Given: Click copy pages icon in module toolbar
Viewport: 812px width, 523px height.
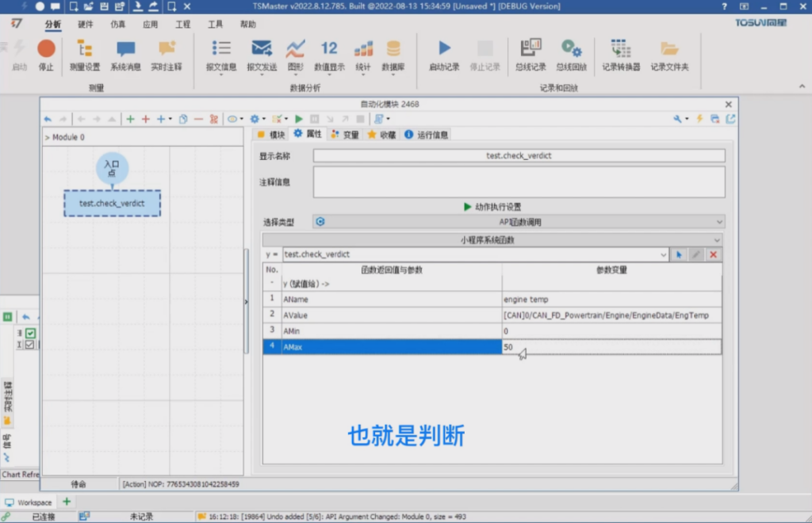Looking at the screenshot, I should click(183, 119).
